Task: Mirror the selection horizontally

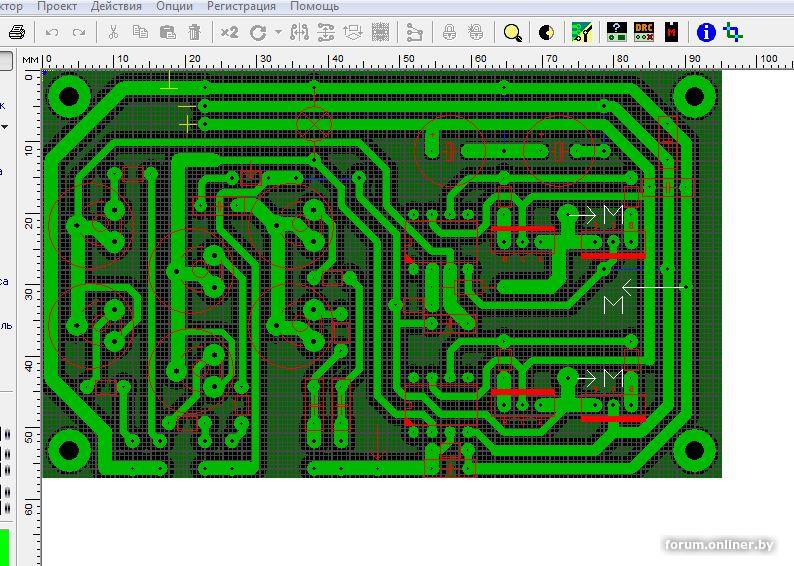Action: tap(299, 32)
